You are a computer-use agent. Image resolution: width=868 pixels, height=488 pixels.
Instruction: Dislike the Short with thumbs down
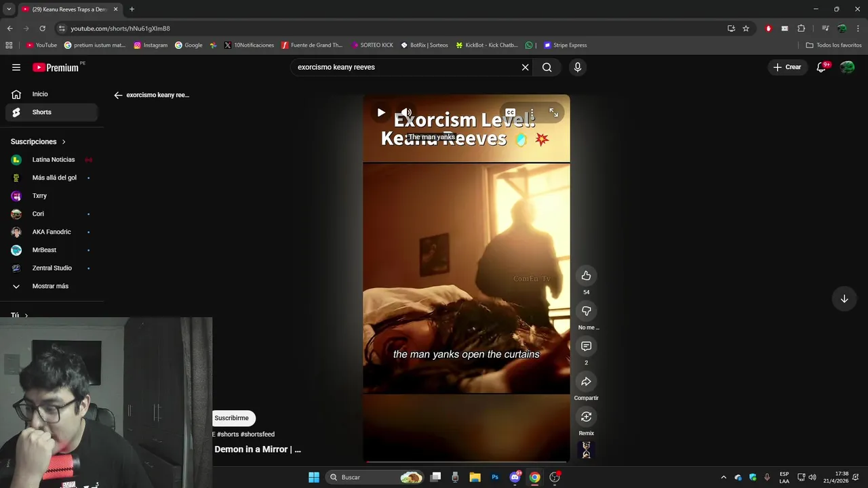[587, 311]
